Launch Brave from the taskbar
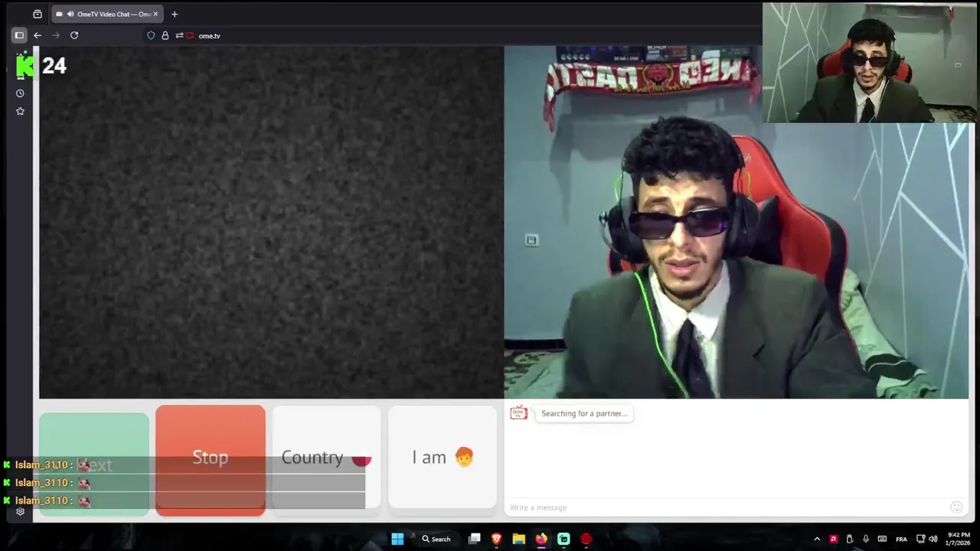980x551 pixels. click(x=496, y=539)
